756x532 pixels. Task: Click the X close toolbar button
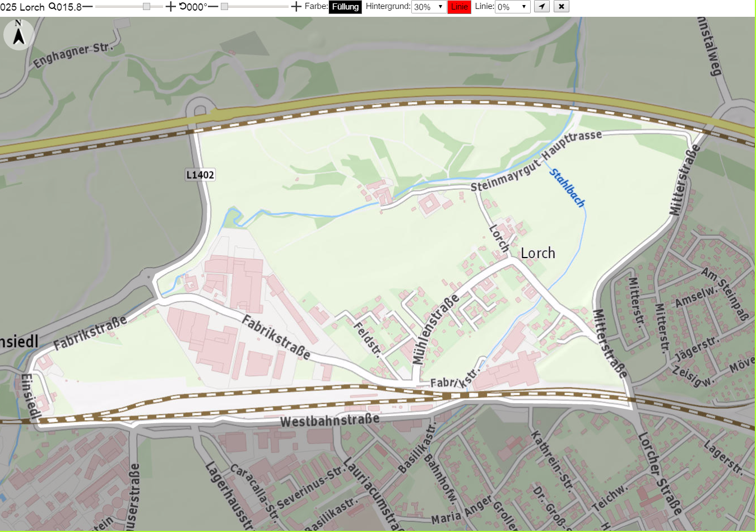click(x=562, y=7)
